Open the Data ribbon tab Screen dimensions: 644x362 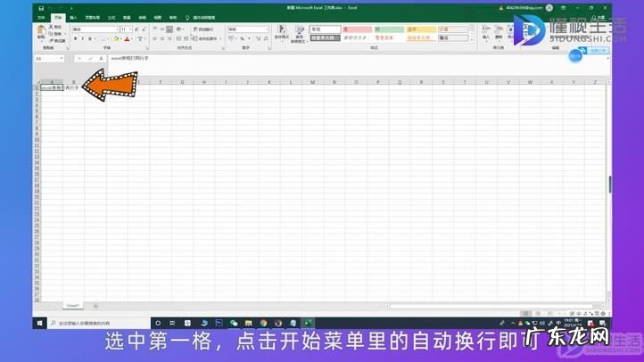(x=127, y=18)
